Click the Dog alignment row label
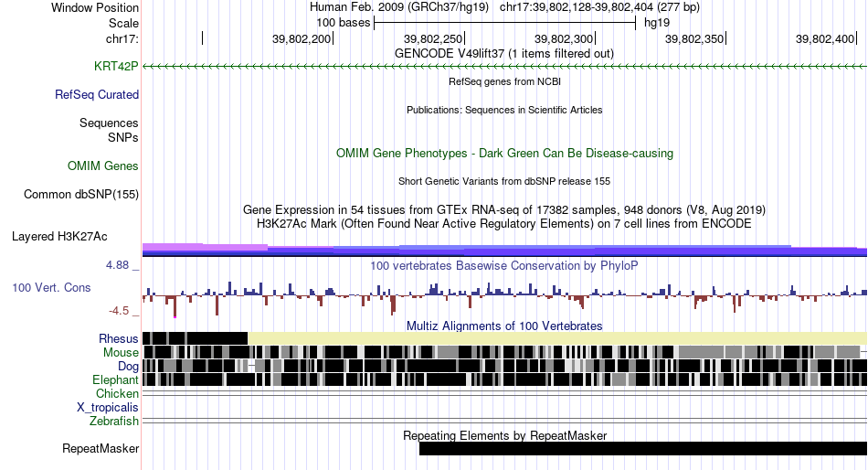Viewport: 868px width, 470px height. [x=128, y=366]
